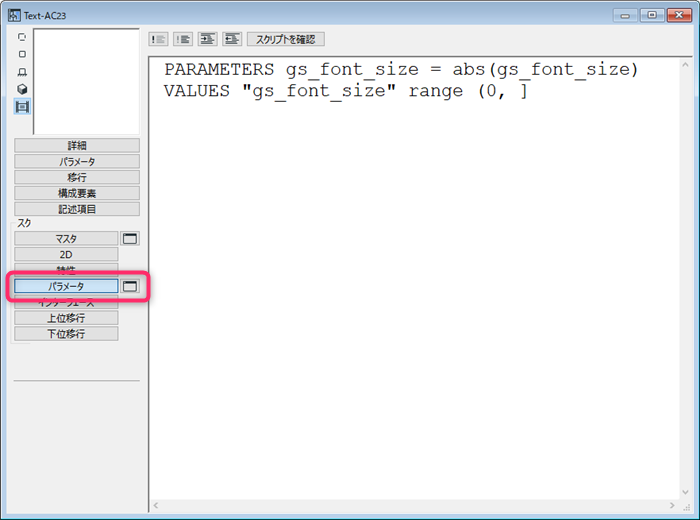Image resolution: width=700 pixels, height=520 pixels.
Task: Select the 3D cube view icon
Action: point(22,89)
